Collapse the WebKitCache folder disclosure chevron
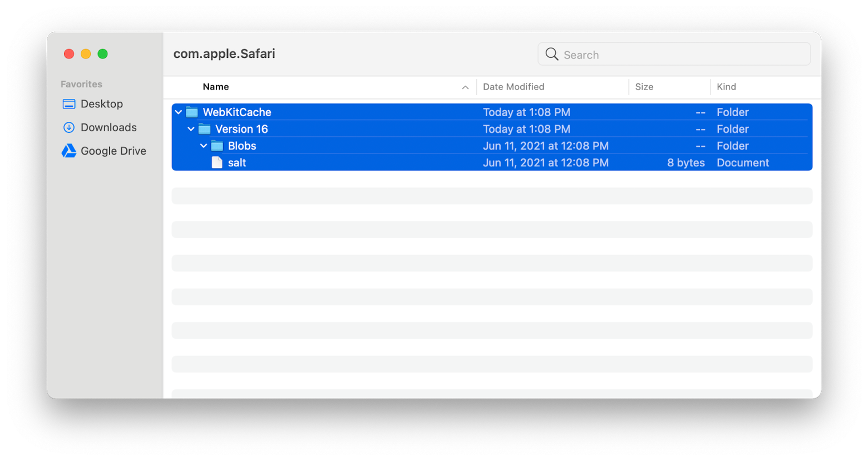The image size is (868, 461). 179,112
